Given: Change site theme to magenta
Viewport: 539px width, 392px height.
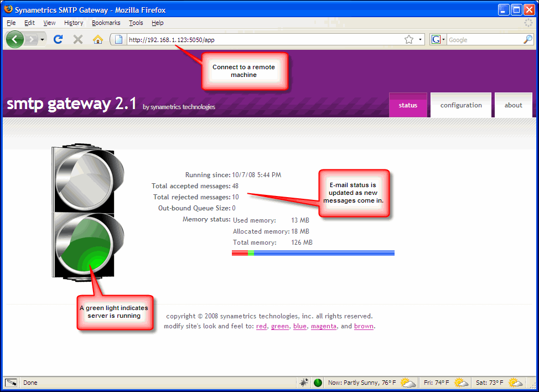Looking at the screenshot, I should 324,326.
